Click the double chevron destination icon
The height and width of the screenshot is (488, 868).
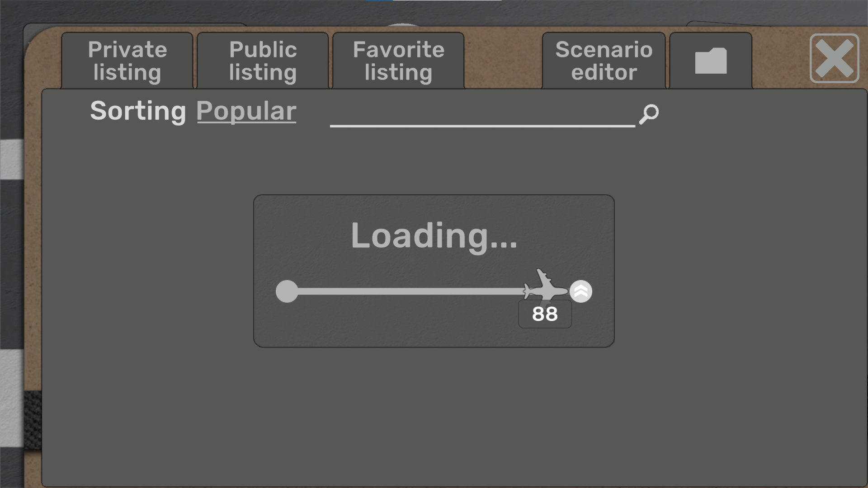(581, 291)
